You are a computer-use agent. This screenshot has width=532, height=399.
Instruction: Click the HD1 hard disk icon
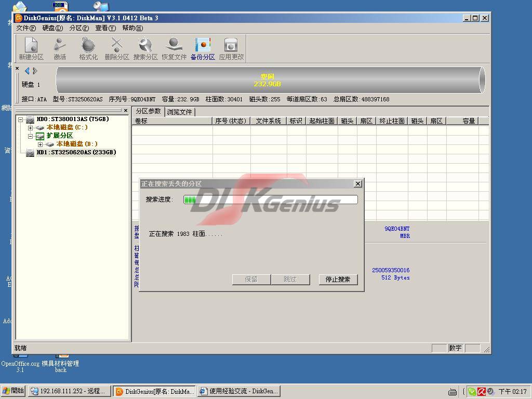(x=30, y=153)
